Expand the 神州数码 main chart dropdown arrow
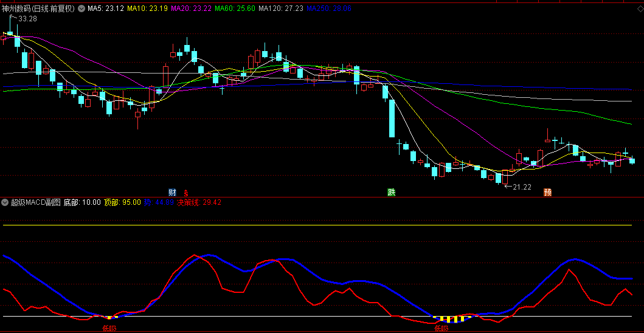644x333 pixels. coord(80,9)
